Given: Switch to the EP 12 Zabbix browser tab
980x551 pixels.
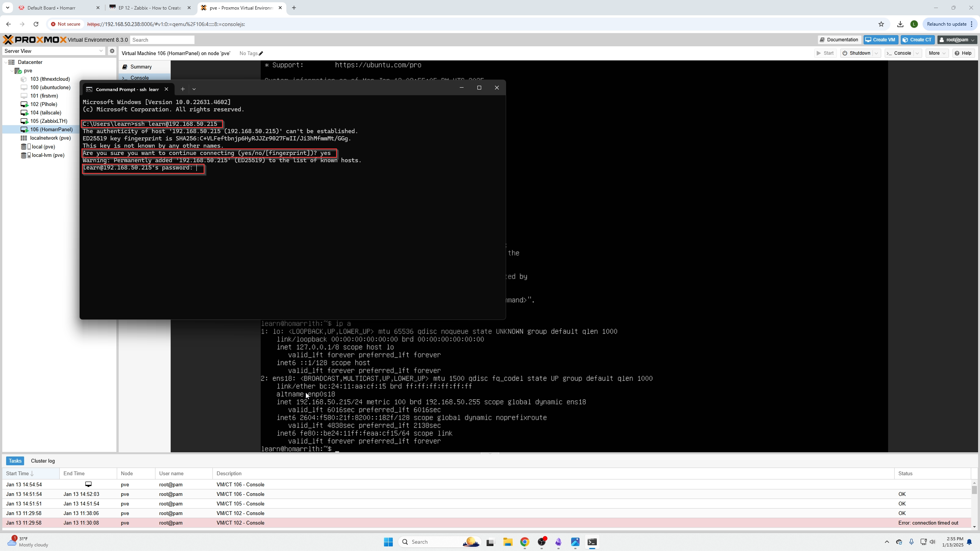Looking at the screenshot, I should tap(149, 8).
